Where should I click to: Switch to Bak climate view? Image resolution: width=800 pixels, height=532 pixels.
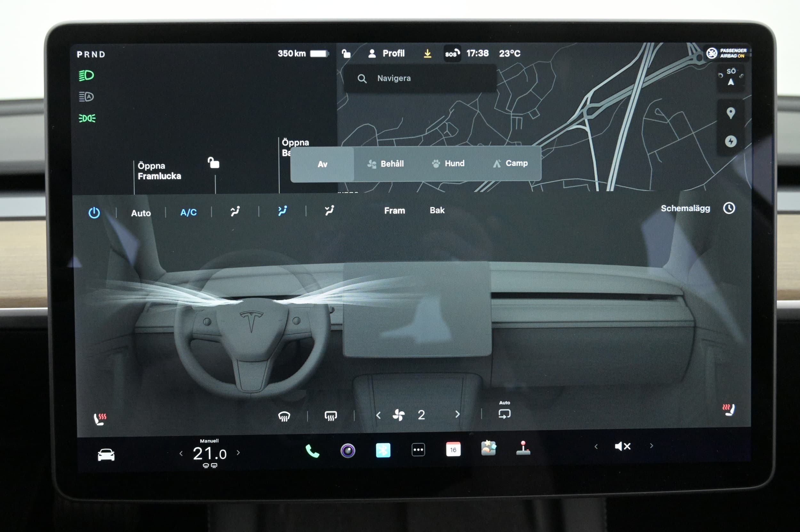(437, 210)
